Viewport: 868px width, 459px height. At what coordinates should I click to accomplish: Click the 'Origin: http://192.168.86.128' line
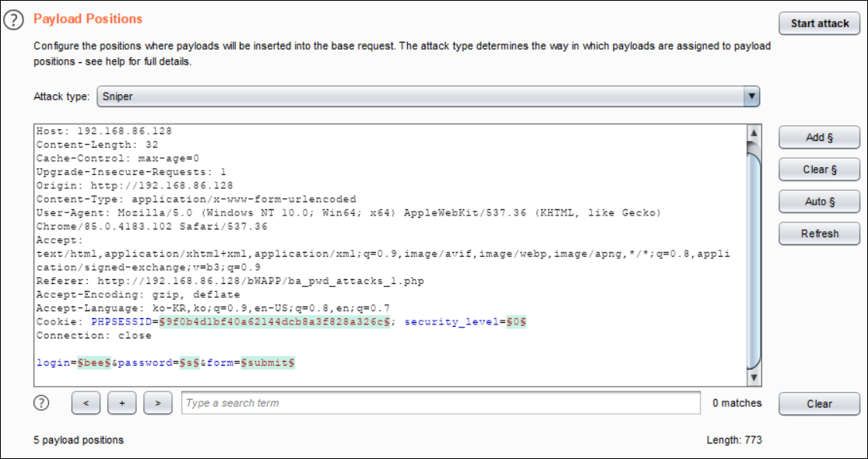(x=135, y=185)
